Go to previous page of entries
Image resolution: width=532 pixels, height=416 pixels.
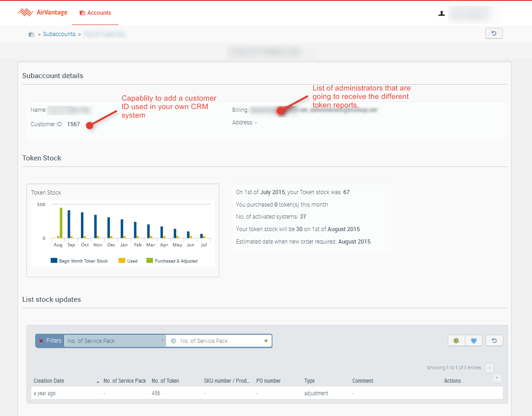pyautogui.click(x=489, y=368)
